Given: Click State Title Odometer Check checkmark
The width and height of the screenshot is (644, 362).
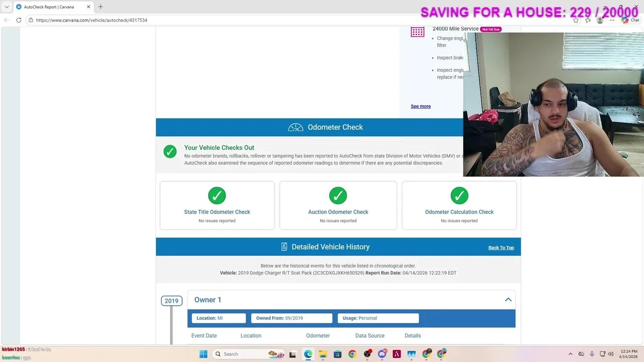Looking at the screenshot, I should (217, 196).
